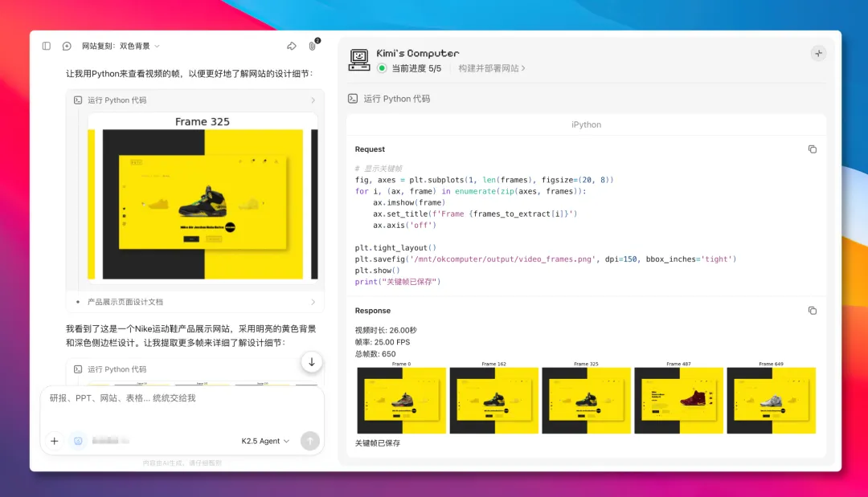Open the Frame 487 thumbnail in Response
The image size is (868, 497).
tap(678, 401)
